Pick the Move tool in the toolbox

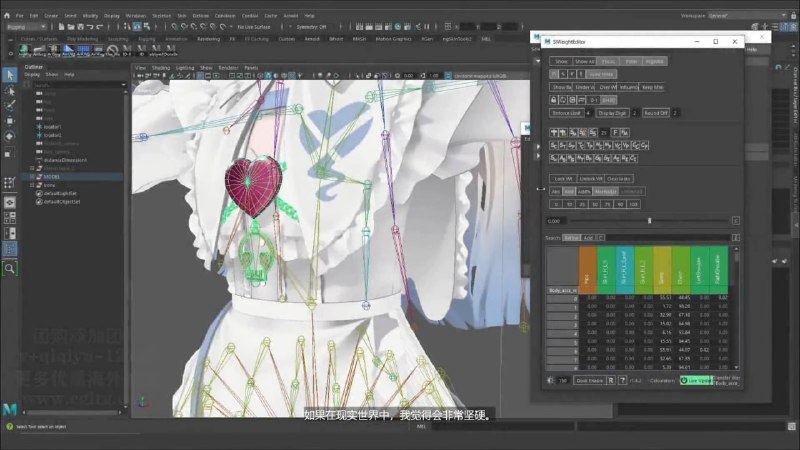coord(10,121)
